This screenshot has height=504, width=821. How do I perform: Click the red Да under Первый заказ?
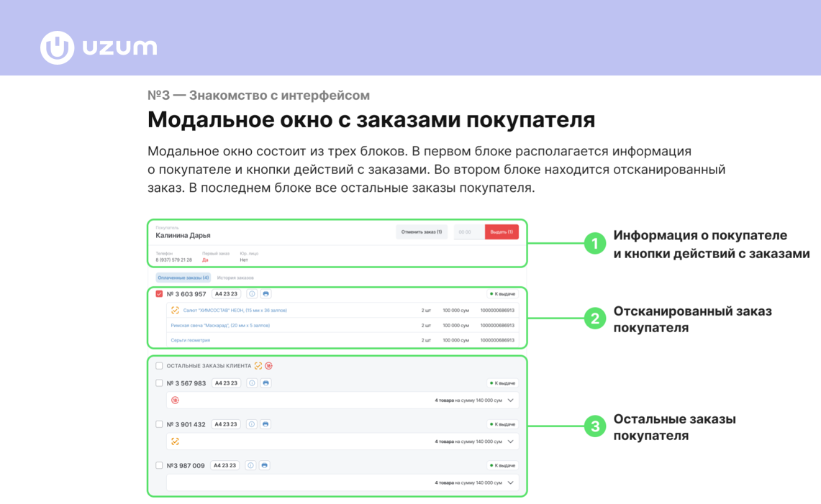pos(205,260)
